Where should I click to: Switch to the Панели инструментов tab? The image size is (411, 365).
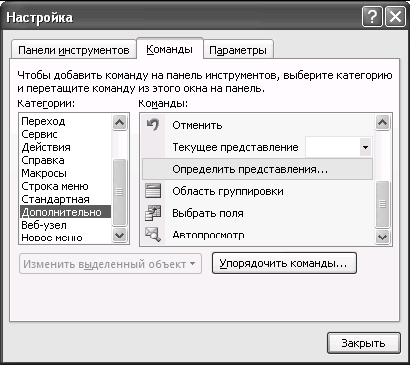(x=74, y=50)
